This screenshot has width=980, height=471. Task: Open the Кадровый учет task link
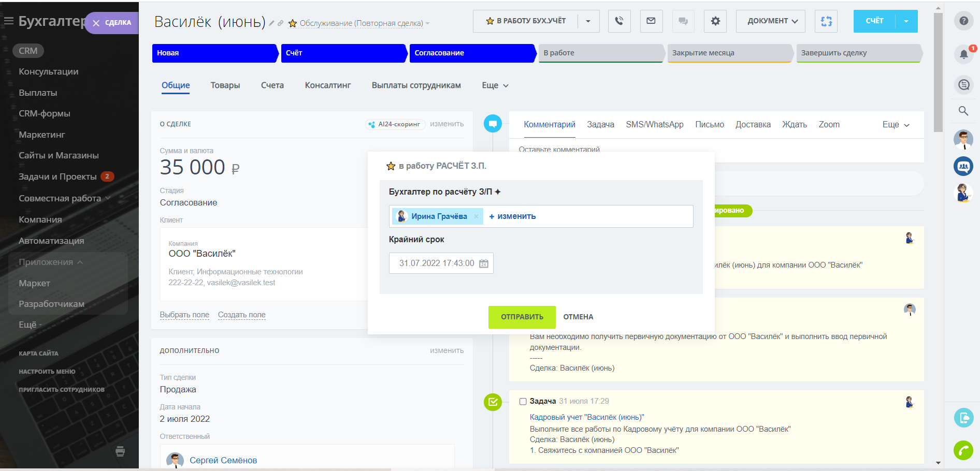[586, 417]
